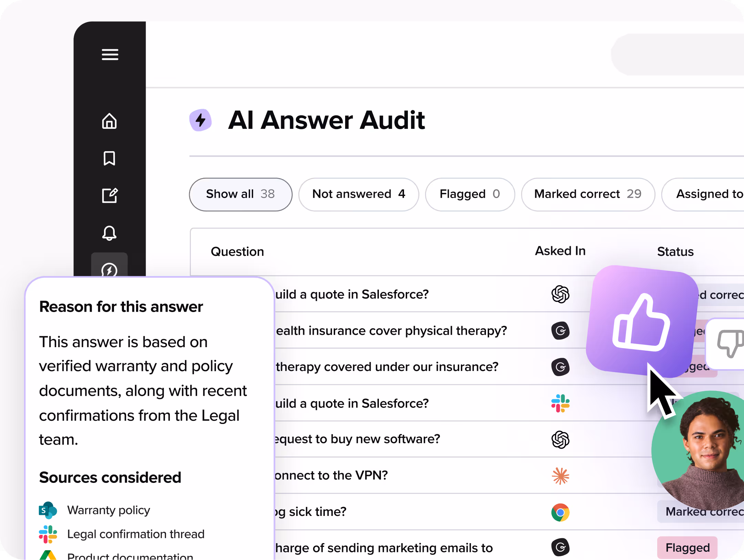The image size is (744, 560).
Task: Filter by Marked correct 29
Action: coord(588,194)
